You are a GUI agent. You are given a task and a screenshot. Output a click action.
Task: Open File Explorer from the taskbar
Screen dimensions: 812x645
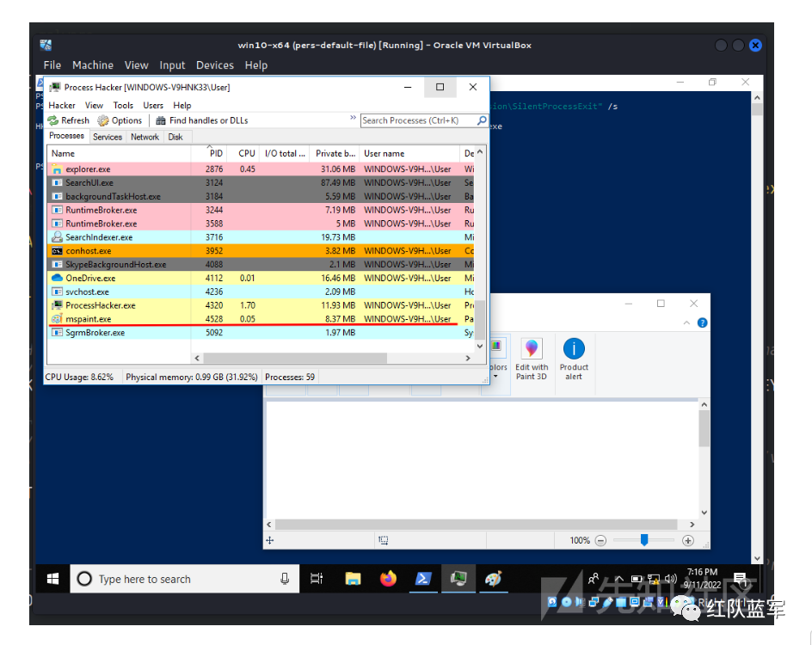click(354, 579)
